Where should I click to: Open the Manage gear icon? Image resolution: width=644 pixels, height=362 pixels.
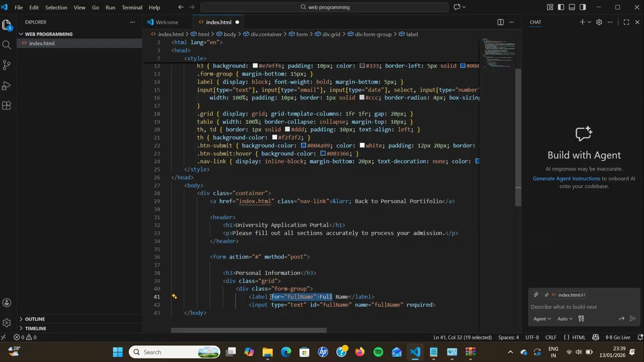(7, 323)
